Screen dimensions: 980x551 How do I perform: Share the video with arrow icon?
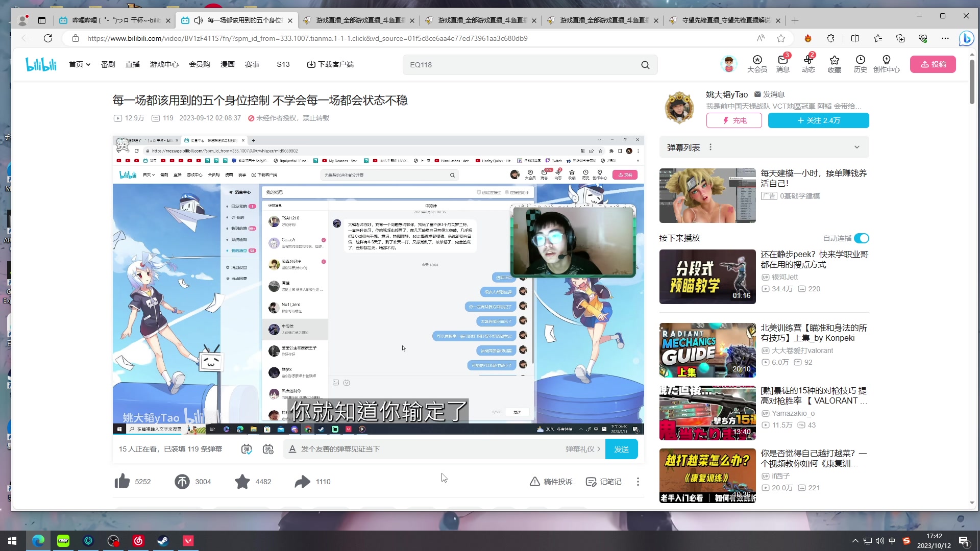[x=303, y=481]
